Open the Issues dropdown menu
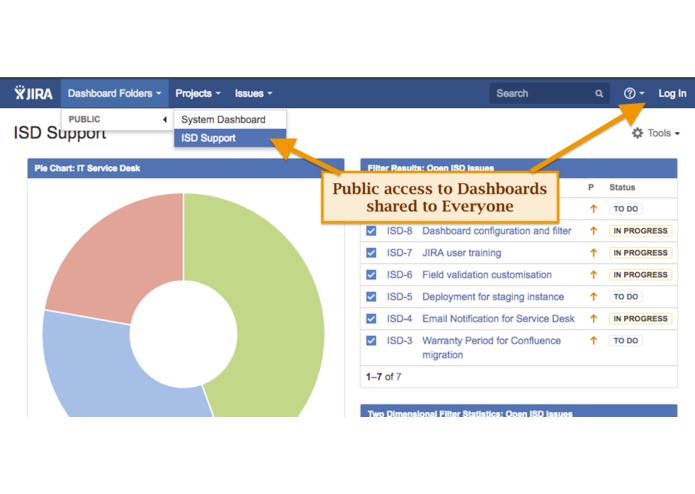695x494 pixels. (x=253, y=93)
